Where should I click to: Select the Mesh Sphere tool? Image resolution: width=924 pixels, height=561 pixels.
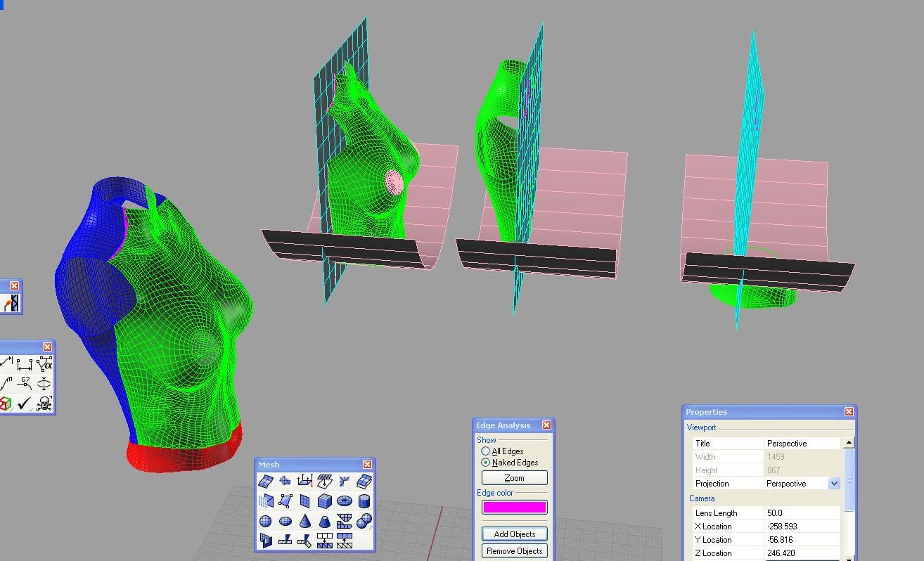point(266,521)
